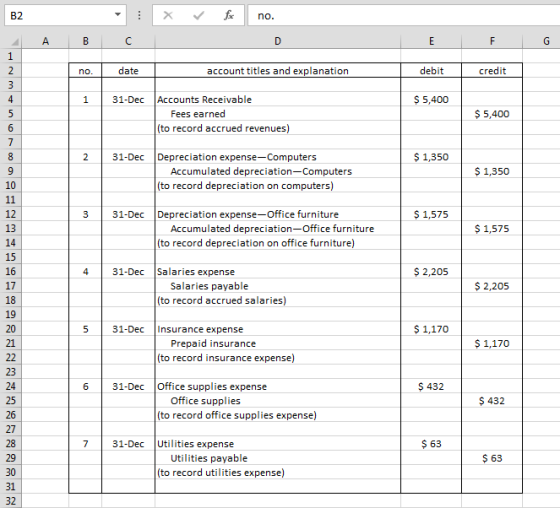Select column C header
The height and width of the screenshot is (508, 560).
pyautogui.click(x=128, y=41)
